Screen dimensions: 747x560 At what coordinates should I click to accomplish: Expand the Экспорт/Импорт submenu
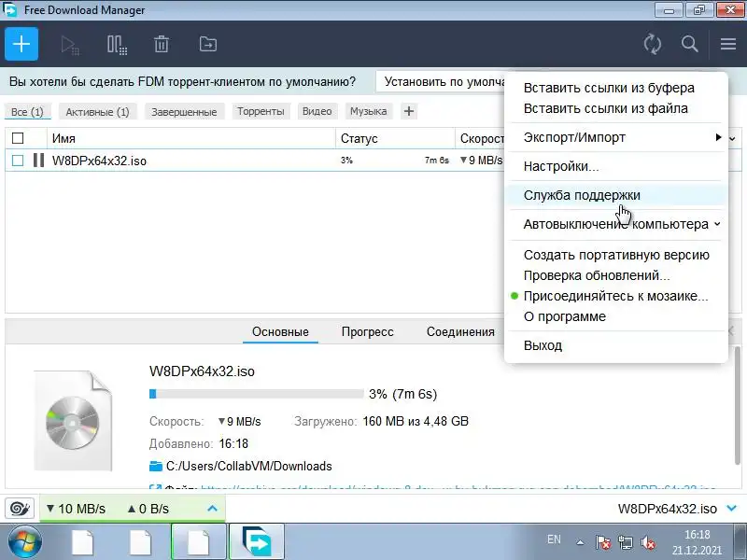point(616,137)
